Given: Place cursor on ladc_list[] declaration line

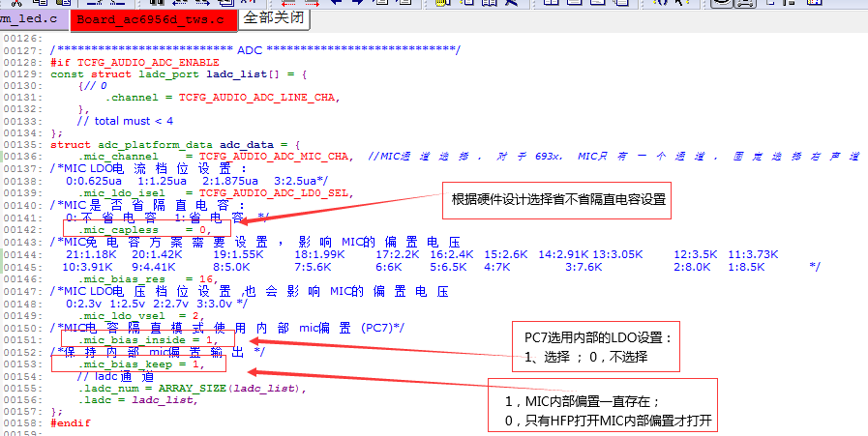Looking at the screenshot, I should click(x=178, y=74).
